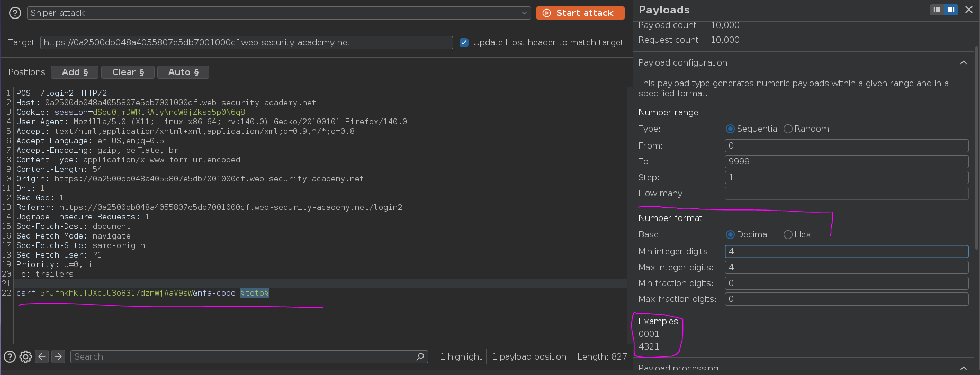Click the Payload count 10,000 value

[x=725, y=25]
